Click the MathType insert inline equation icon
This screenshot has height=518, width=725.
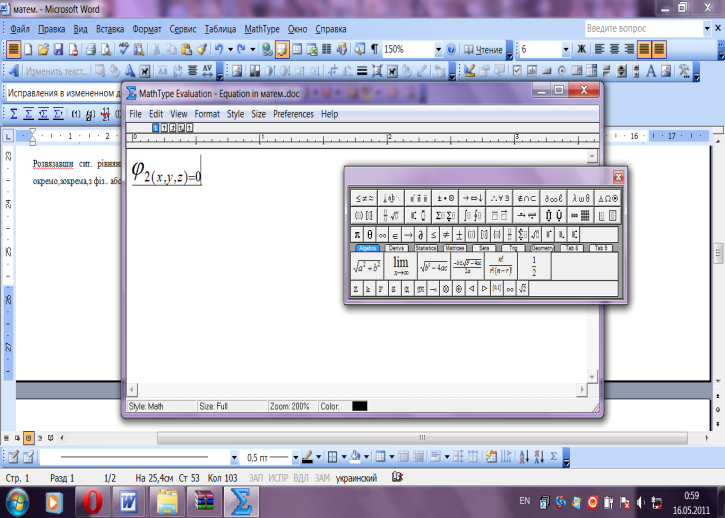click(14, 113)
